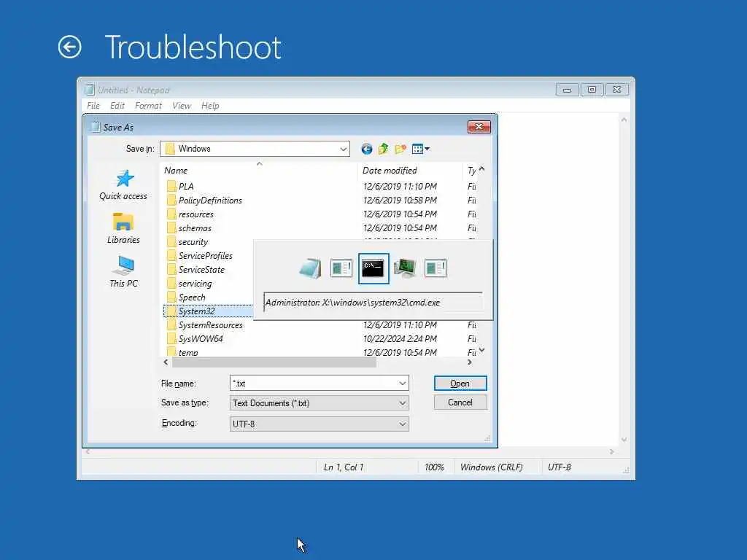Open Quick access in the places bar
The height and width of the screenshot is (560, 747).
coord(123,185)
